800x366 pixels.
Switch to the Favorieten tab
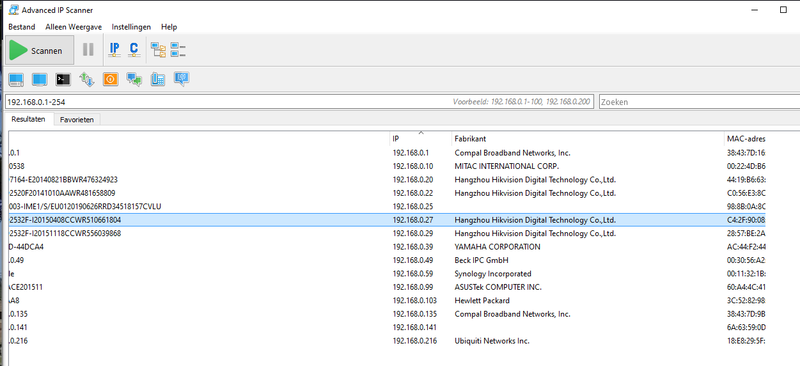pyautogui.click(x=77, y=120)
